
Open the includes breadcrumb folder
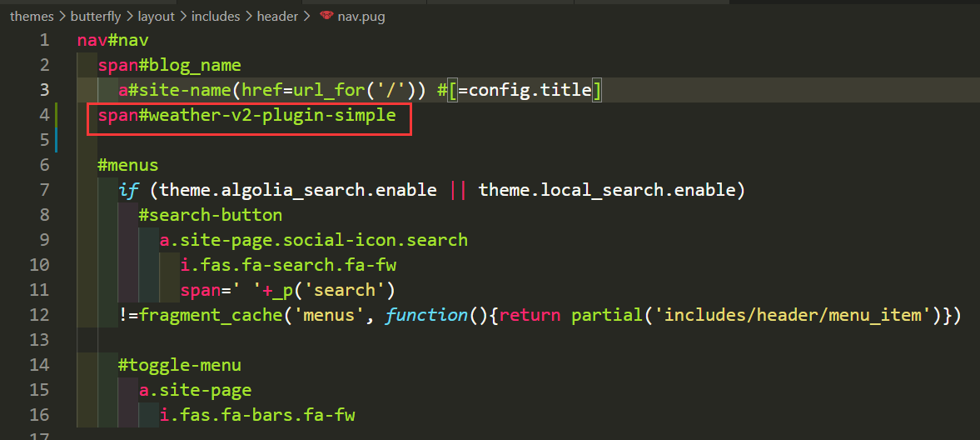216,17
